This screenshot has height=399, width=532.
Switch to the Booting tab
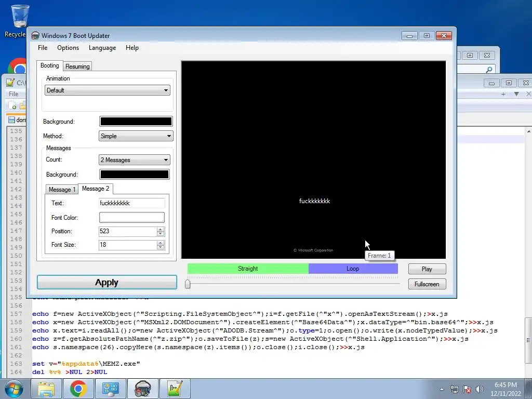(49, 66)
